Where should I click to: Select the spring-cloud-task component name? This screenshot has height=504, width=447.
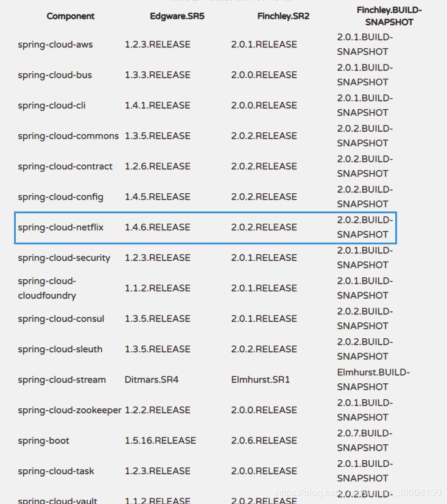(x=56, y=471)
